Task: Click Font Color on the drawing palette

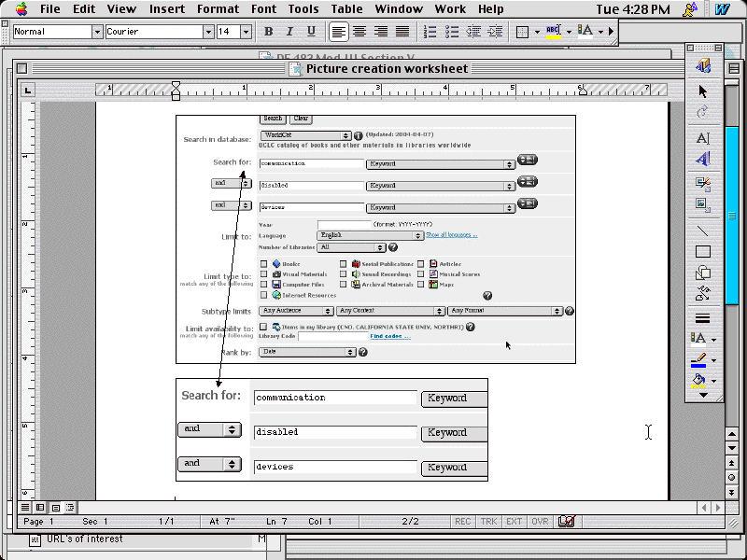Action: (x=698, y=339)
